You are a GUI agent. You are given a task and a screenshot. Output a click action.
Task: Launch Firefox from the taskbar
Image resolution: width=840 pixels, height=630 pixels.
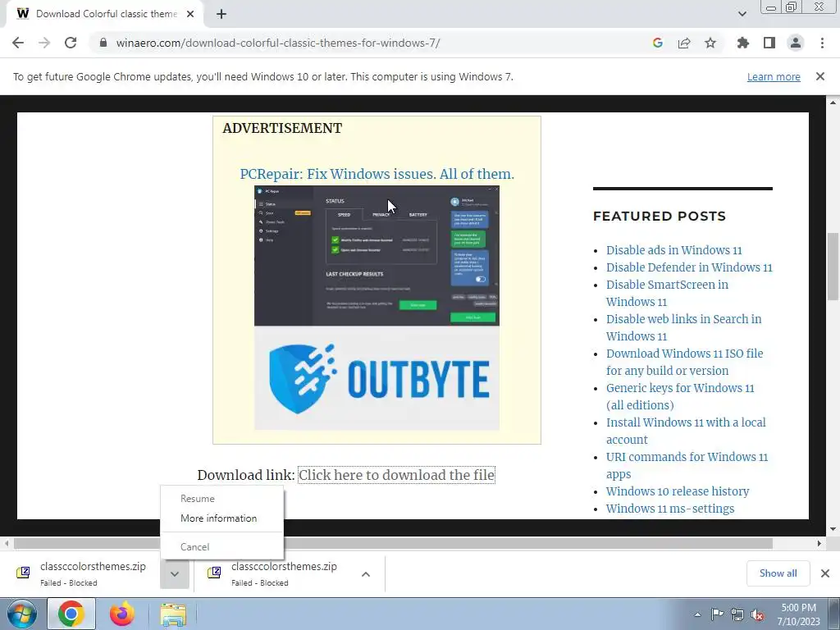[122, 614]
